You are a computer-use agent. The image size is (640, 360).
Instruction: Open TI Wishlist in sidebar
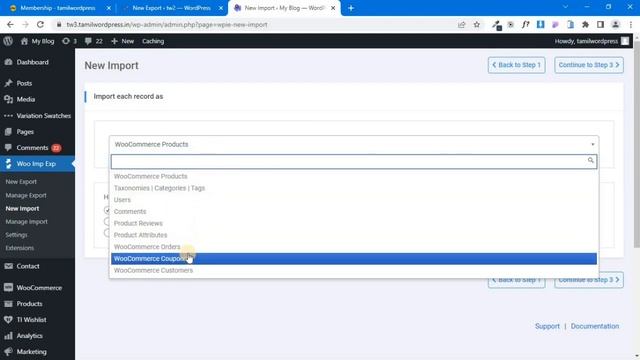pyautogui.click(x=31, y=320)
